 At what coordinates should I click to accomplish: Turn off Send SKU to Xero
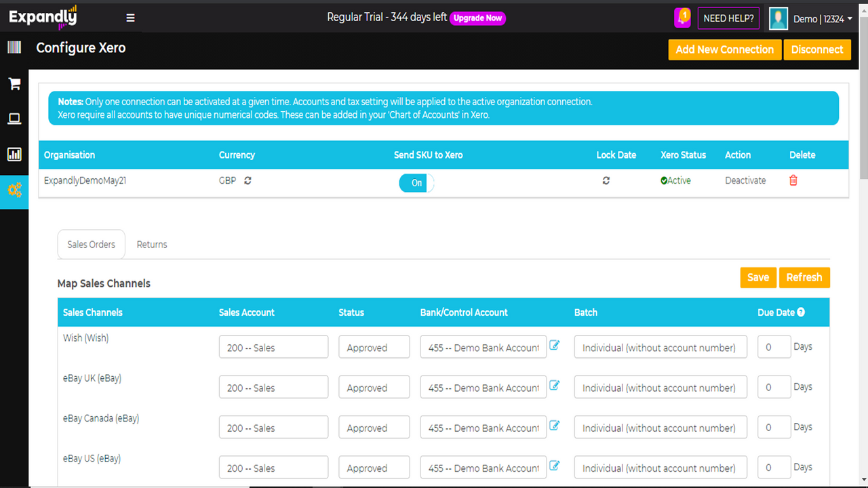pyautogui.click(x=416, y=183)
